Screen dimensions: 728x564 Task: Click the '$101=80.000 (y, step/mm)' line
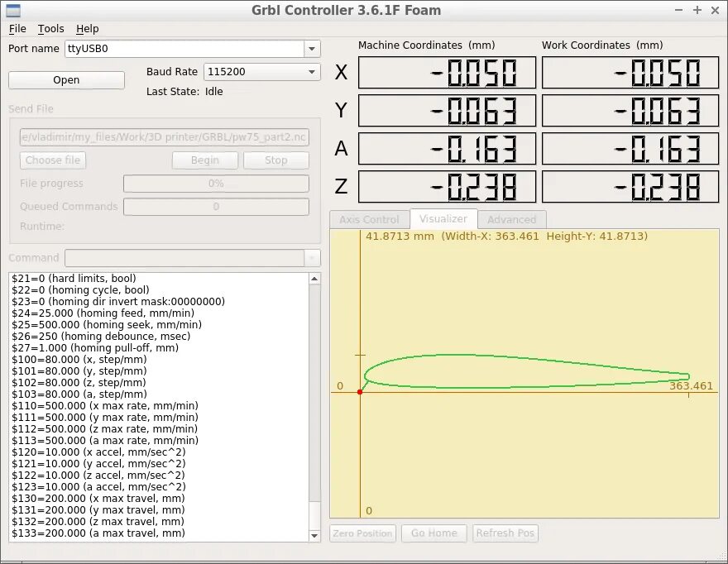79,371
